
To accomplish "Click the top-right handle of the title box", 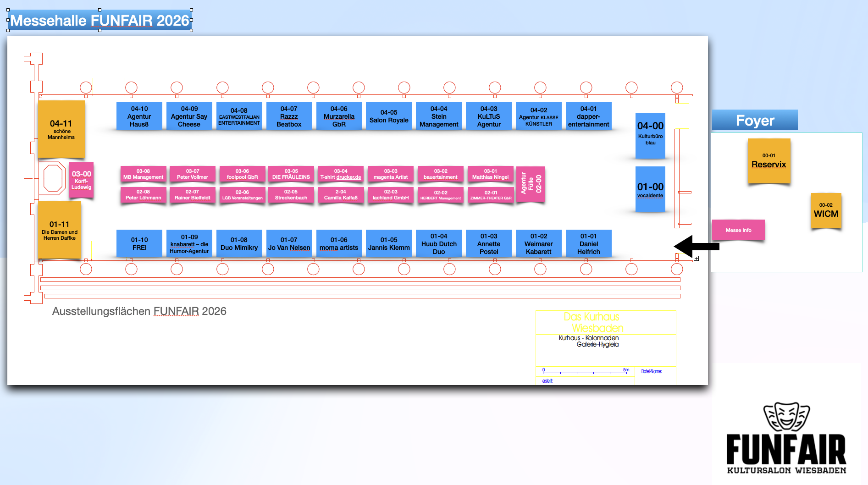I will [x=191, y=10].
